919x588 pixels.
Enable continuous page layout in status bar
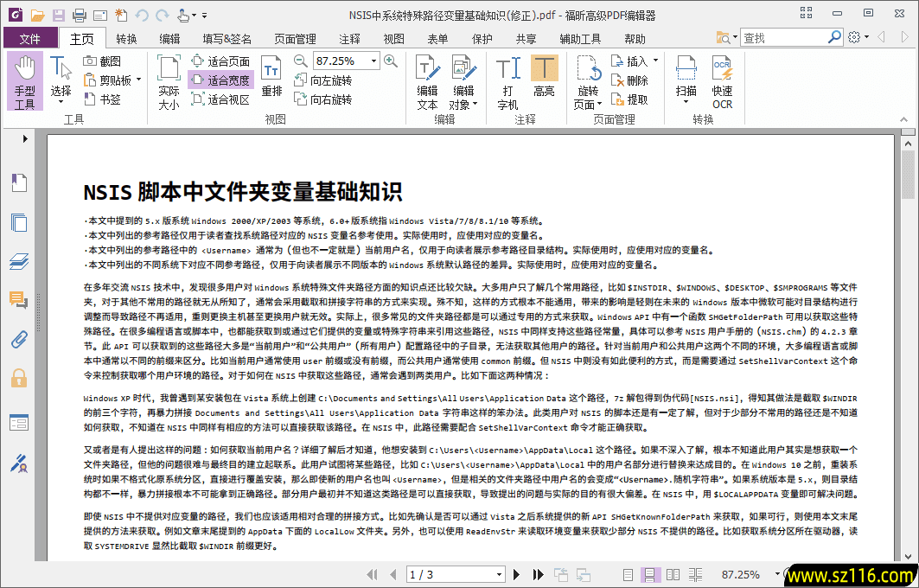650,573
